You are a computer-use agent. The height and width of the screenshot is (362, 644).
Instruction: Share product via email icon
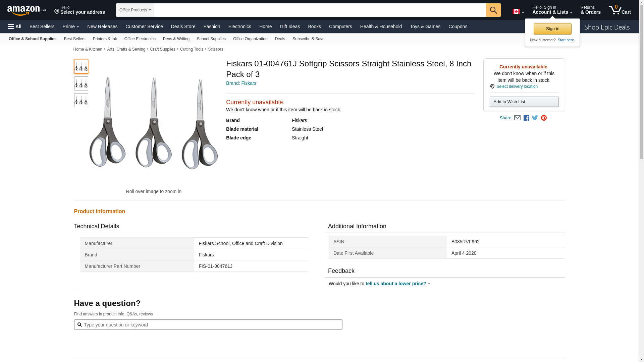tap(517, 118)
